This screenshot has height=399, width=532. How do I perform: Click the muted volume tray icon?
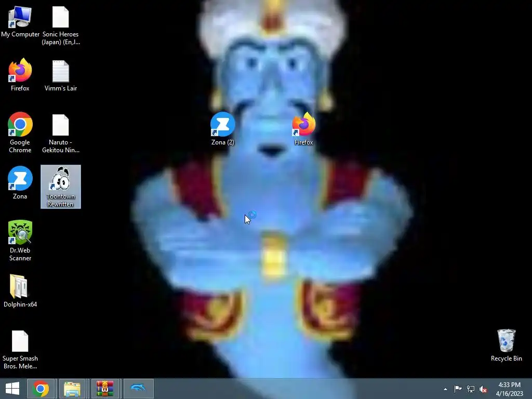pos(483,389)
